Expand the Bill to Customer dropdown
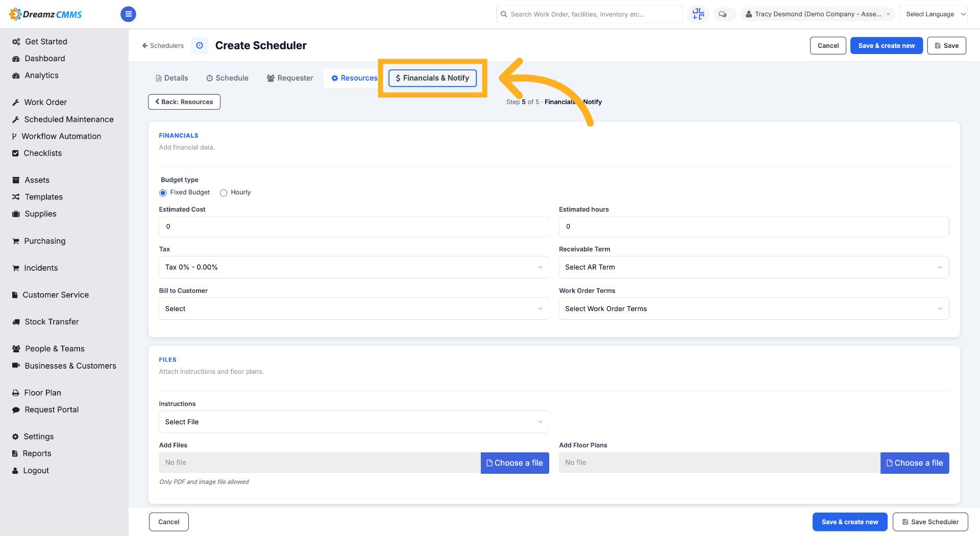The width and height of the screenshot is (980, 536). 354,309
